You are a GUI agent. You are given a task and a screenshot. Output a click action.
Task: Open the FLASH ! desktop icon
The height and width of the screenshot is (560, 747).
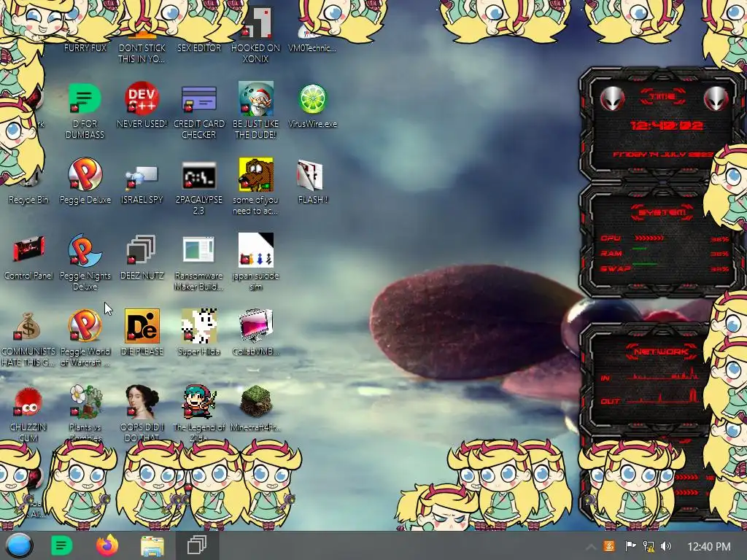click(311, 174)
